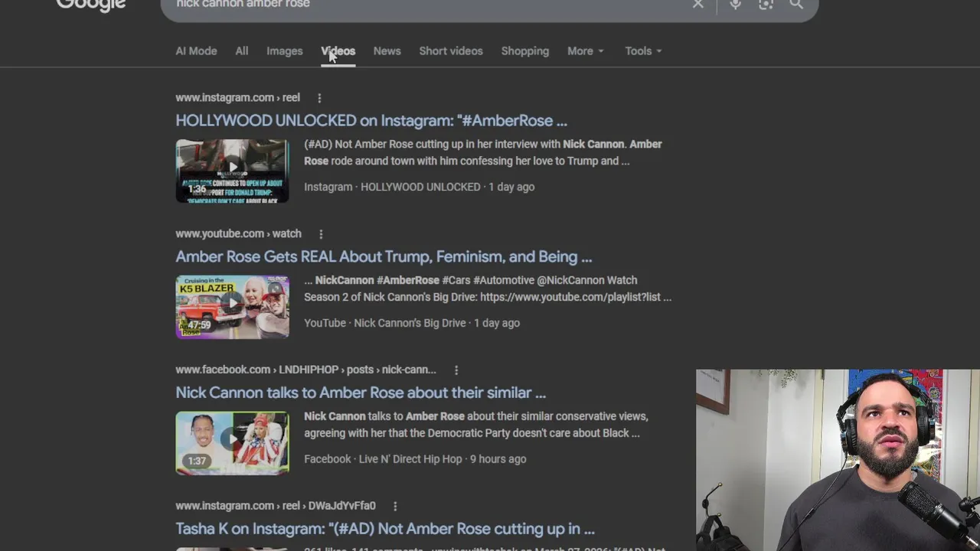The image size is (980, 551).
Task: Switch to Images tab
Action: [285, 51]
